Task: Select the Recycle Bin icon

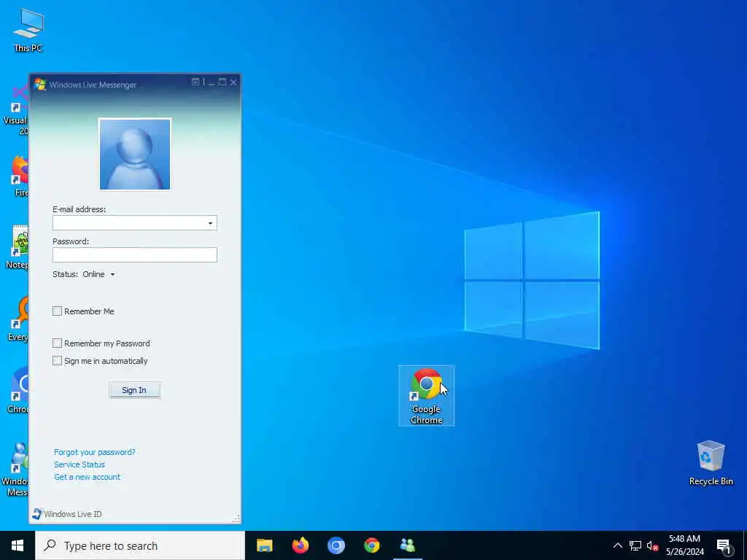Action: pos(711,463)
